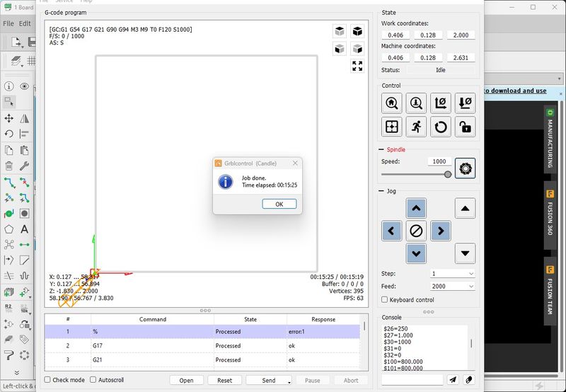The width and height of the screenshot is (566, 392).
Task: Click the 'to download and use' link
Action: click(515, 91)
